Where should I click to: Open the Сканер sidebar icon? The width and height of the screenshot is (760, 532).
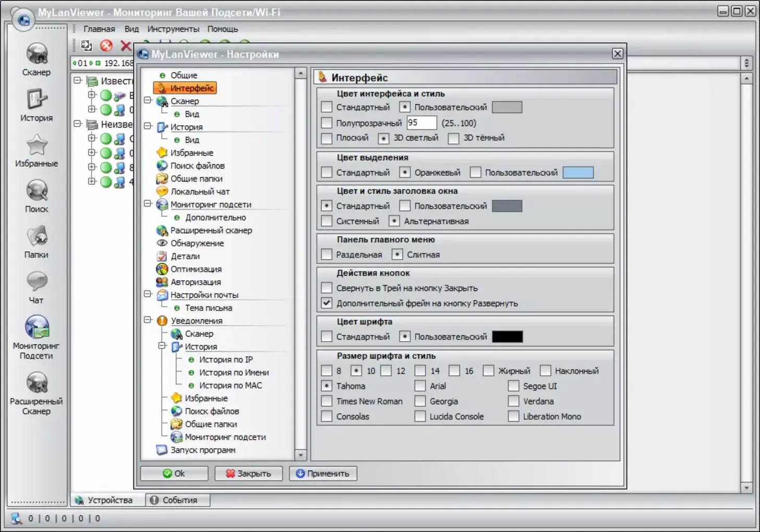tap(37, 54)
